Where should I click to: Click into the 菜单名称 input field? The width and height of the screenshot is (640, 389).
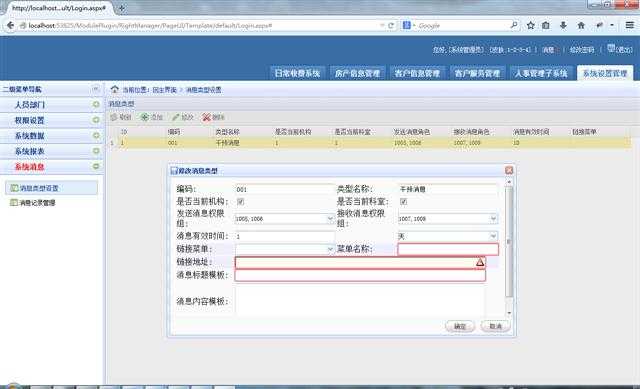(x=448, y=249)
